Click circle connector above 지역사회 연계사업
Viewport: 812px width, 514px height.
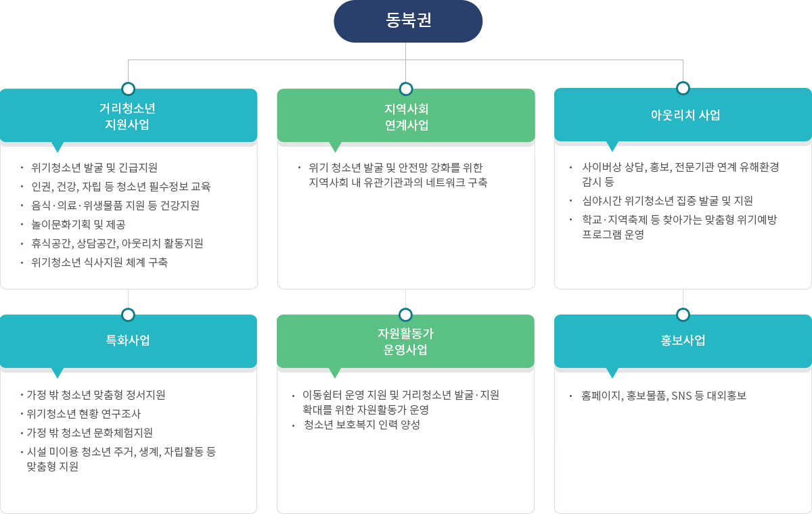click(x=406, y=89)
